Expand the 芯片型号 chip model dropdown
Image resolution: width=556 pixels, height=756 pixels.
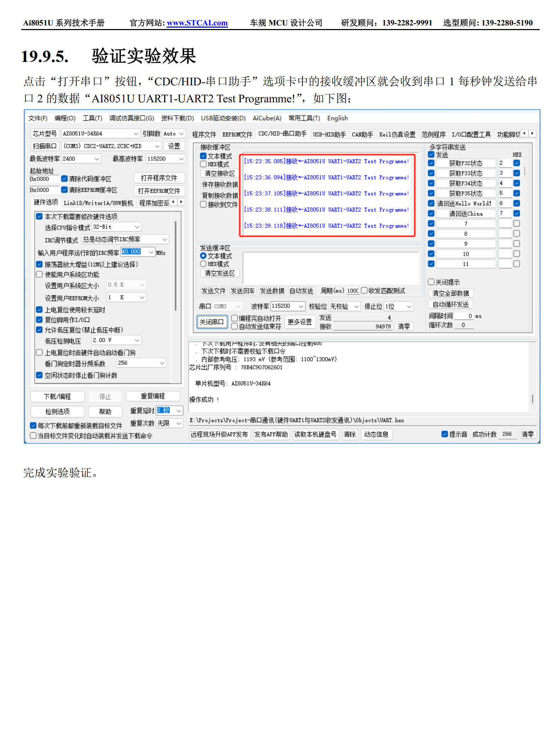pos(136,134)
